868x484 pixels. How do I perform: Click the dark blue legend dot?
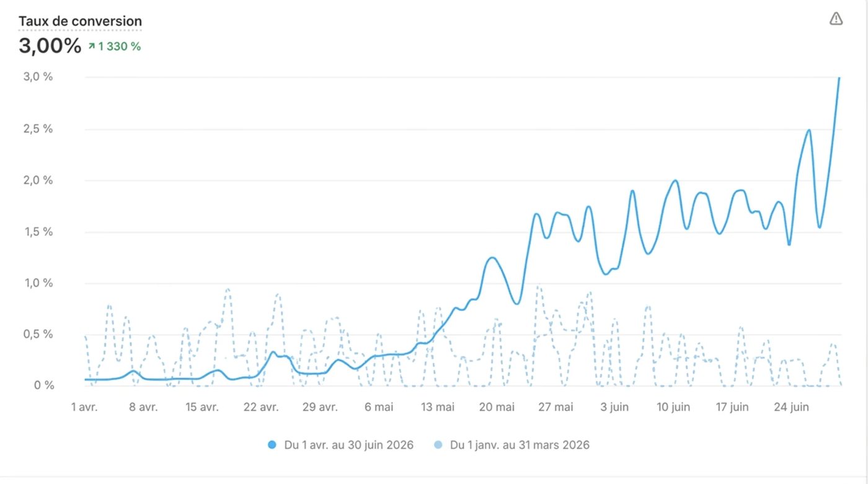(x=272, y=445)
